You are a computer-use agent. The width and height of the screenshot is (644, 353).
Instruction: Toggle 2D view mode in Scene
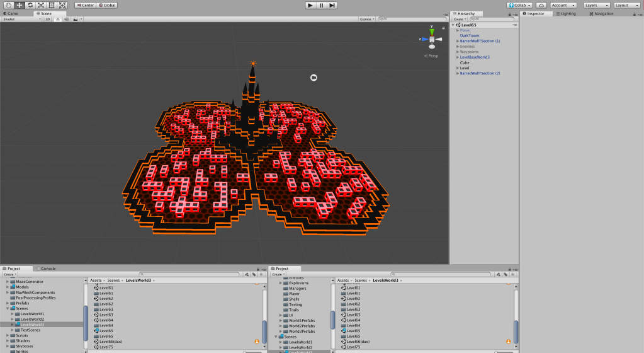[x=47, y=19]
